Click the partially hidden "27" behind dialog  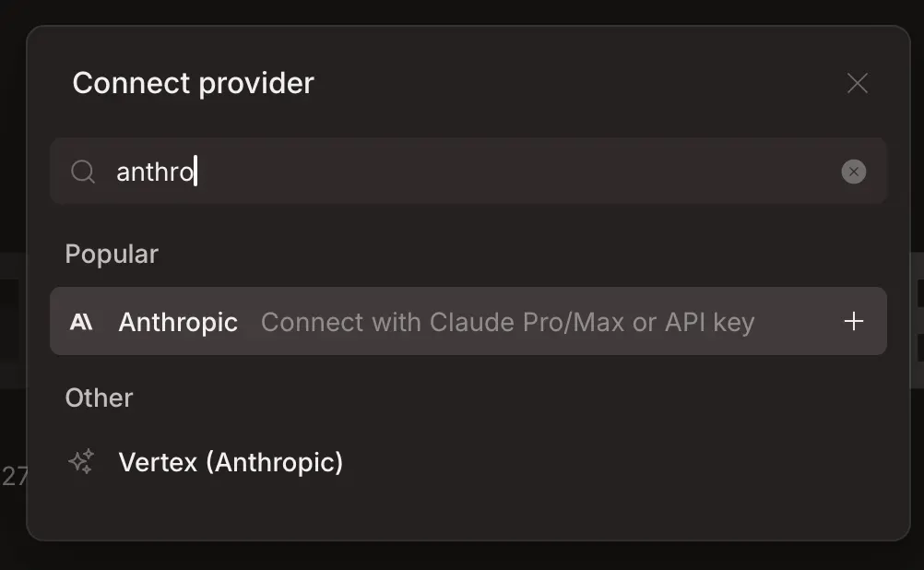pos(13,476)
